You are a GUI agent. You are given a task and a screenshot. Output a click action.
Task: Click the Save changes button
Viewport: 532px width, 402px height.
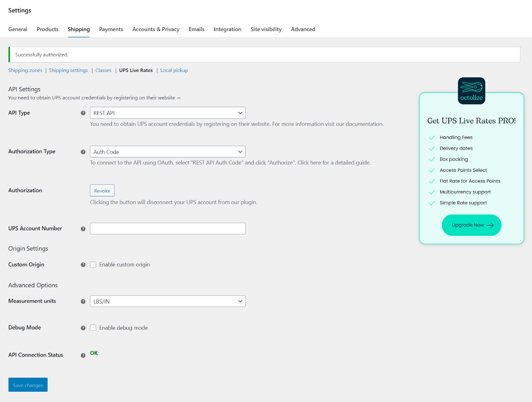[28, 385]
